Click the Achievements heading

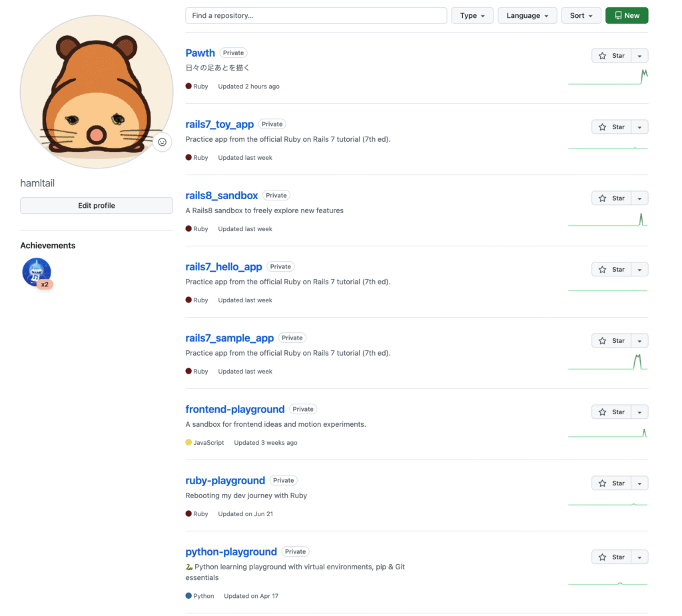click(x=48, y=246)
